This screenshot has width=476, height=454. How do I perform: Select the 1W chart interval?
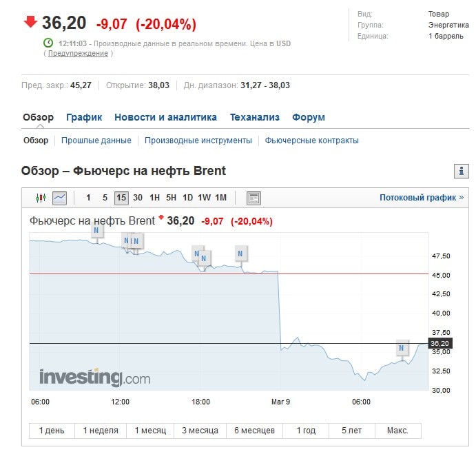(204, 198)
